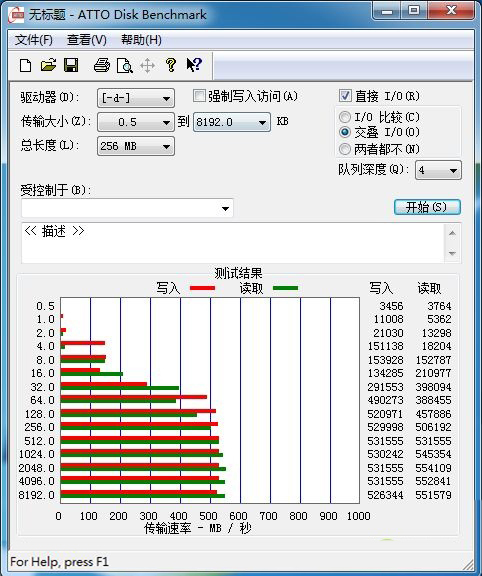
Task: Select the I/O 比较(C) radio button
Action: [345, 117]
